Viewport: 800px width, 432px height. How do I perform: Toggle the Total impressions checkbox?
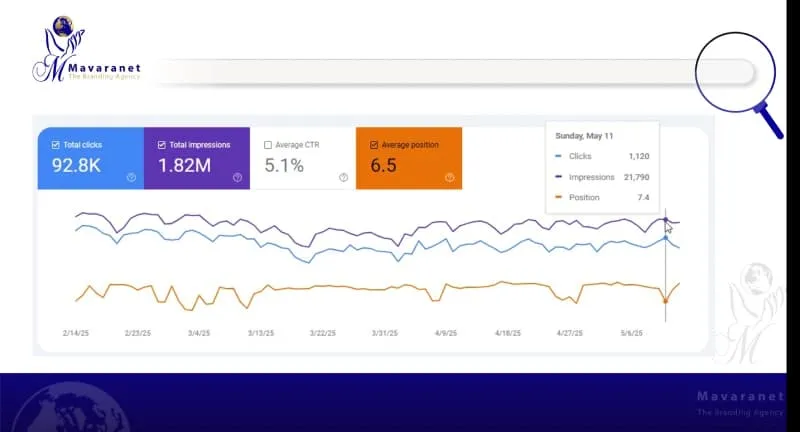click(x=162, y=145)
